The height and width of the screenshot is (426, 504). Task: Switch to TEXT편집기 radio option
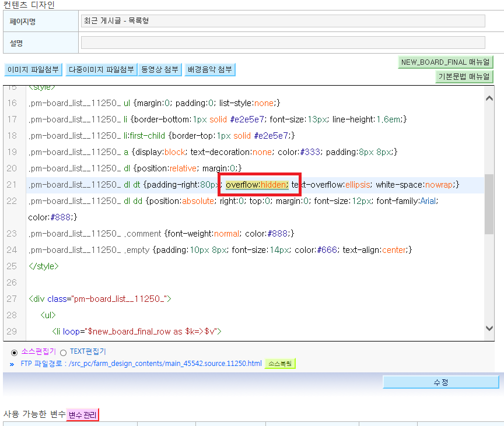pos(64,353)
